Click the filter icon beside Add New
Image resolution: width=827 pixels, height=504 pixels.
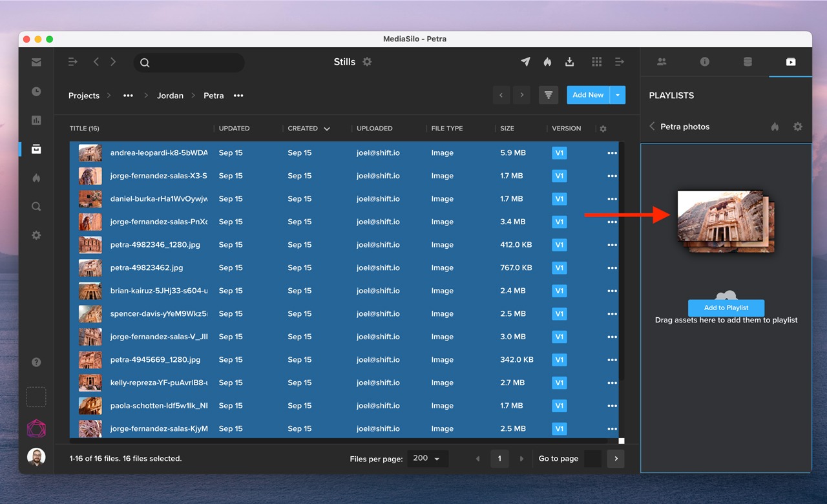[548, 95]
